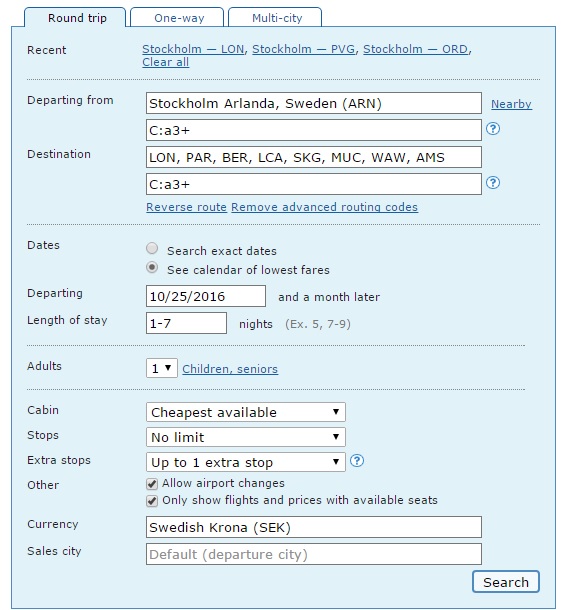The height and width of the screenshot is (610, 568).
Task: Open the Stops dropdown
Action: 246,437
